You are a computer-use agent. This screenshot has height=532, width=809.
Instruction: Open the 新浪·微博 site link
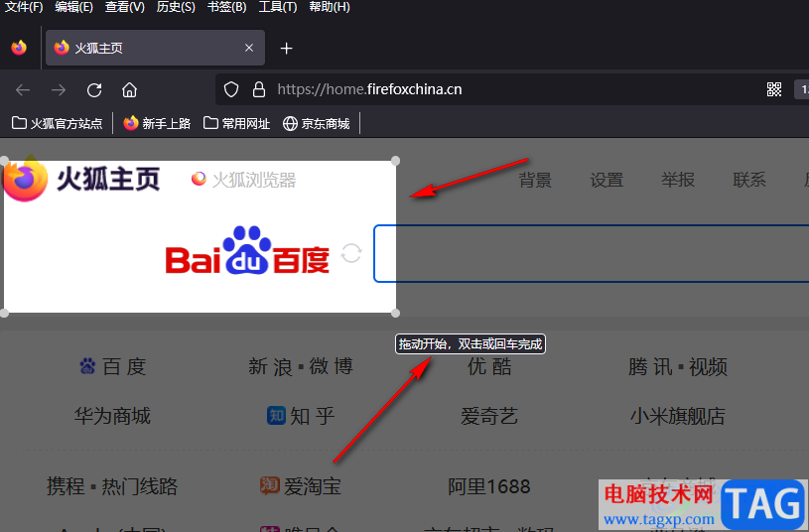pyautogui.click(x=301, y=367)
